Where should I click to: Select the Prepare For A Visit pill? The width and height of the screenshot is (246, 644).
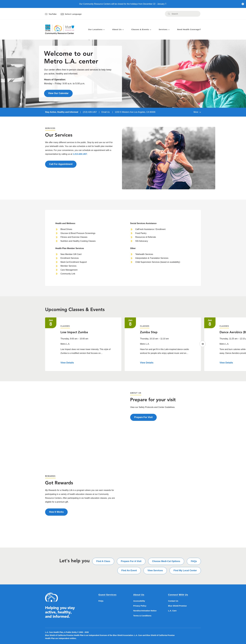[131, 561]
